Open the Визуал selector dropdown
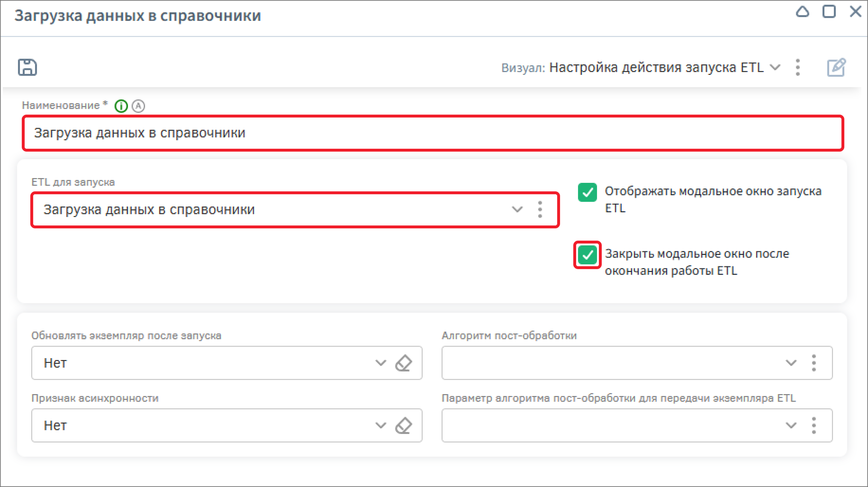868x487 pixels. pyautogui.click(x=775, y=67)
